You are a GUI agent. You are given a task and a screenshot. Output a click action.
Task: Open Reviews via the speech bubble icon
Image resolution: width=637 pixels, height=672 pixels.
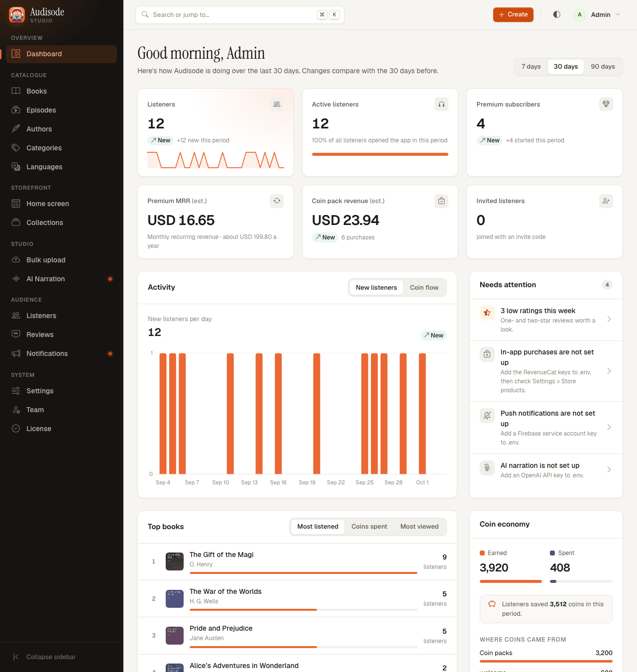tap(16, 335)
